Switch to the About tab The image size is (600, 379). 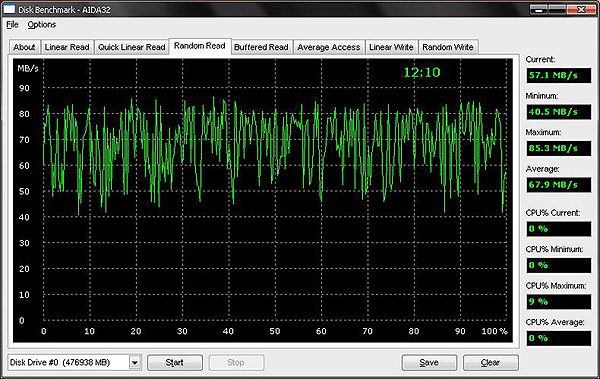24,47
